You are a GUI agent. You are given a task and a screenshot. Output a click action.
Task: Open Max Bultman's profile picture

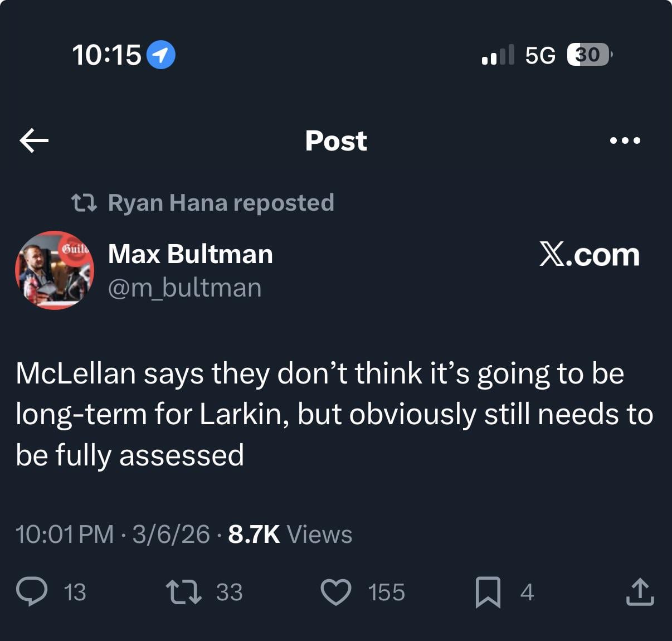[55, 270]
